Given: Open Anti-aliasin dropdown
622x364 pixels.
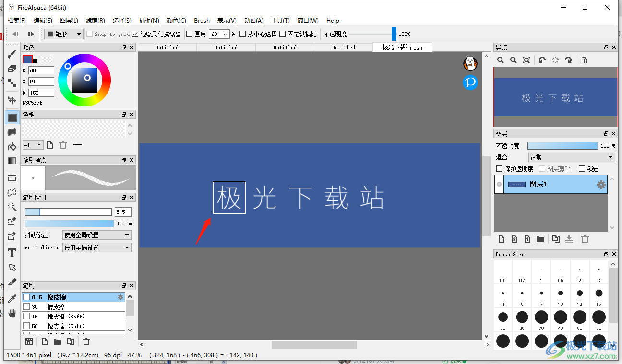Looking at the screenshot, I should 97,247.
